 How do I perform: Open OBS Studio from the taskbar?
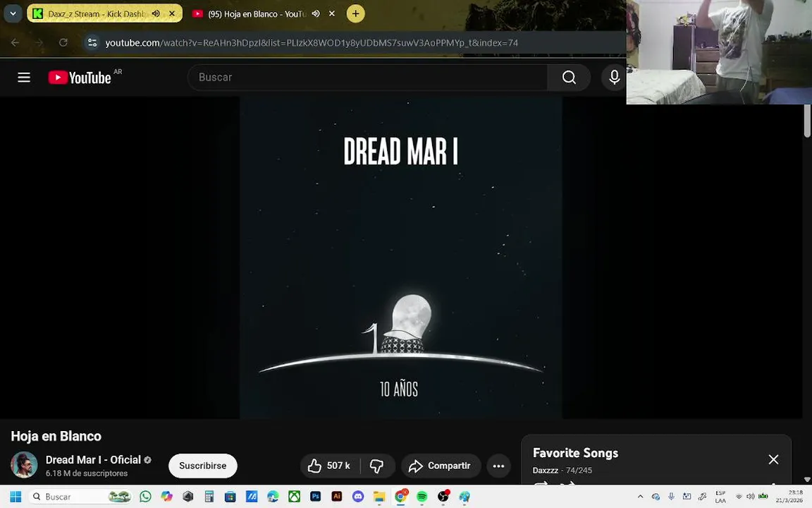443,497
